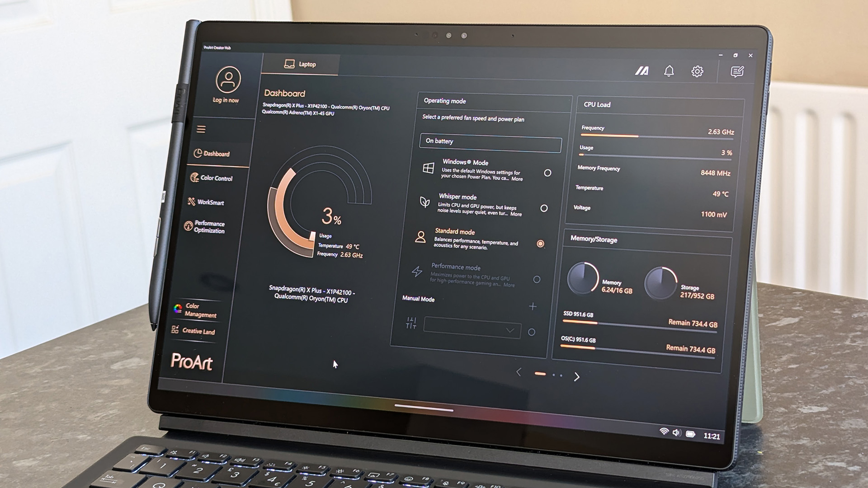Expand the hamburger menu sidebar

point(202,129)
